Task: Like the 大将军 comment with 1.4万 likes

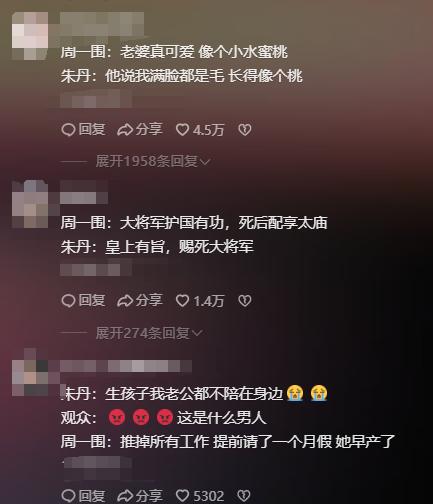Action: [200, 301]
